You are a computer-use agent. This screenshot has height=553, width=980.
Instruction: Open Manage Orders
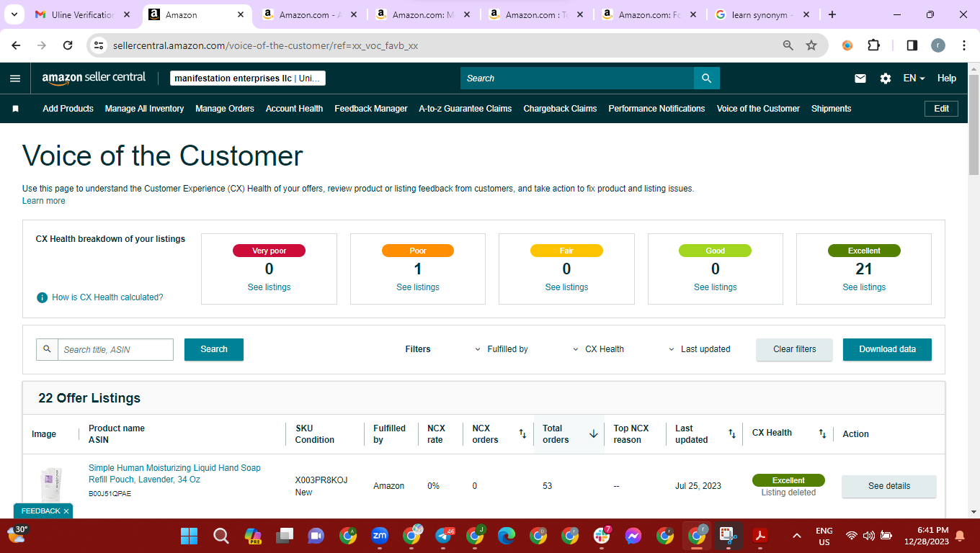tap(225, 109)
